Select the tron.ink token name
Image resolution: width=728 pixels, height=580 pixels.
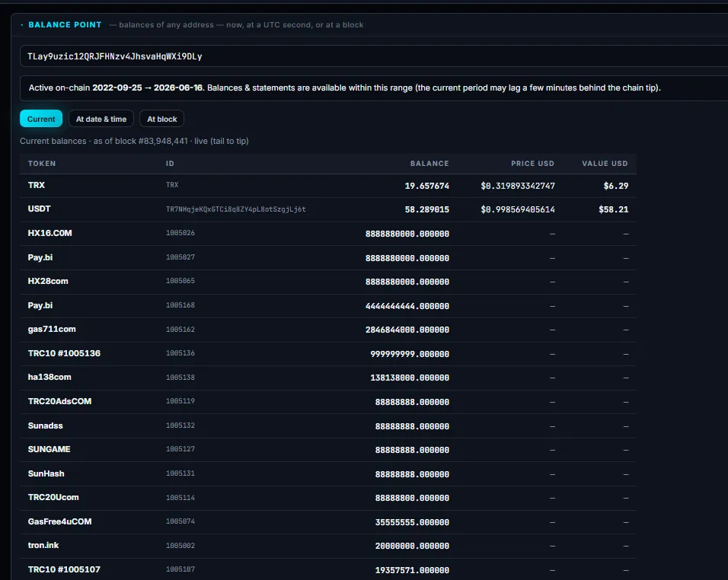point(43,545)
